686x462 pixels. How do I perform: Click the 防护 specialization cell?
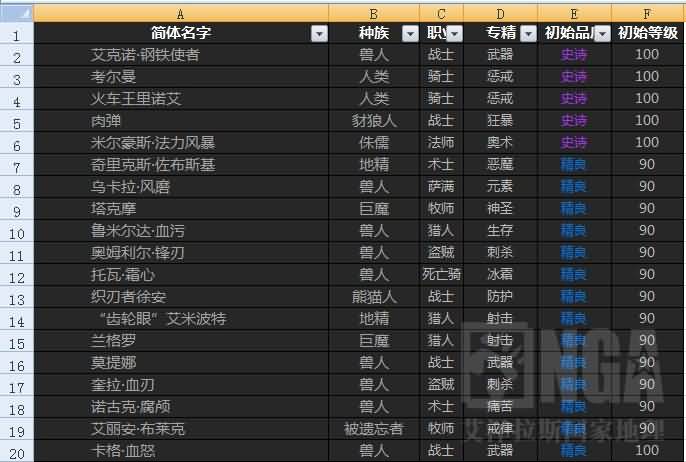(500, 297)
